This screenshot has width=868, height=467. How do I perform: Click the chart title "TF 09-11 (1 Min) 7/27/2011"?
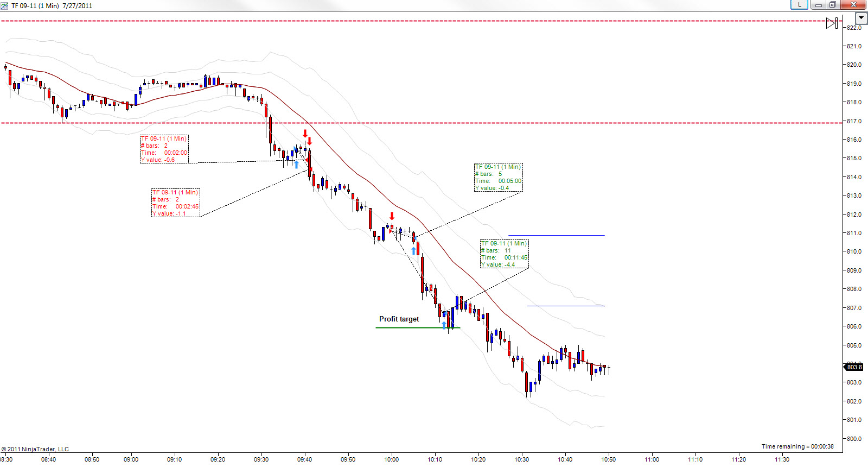(x=52, y=5)
